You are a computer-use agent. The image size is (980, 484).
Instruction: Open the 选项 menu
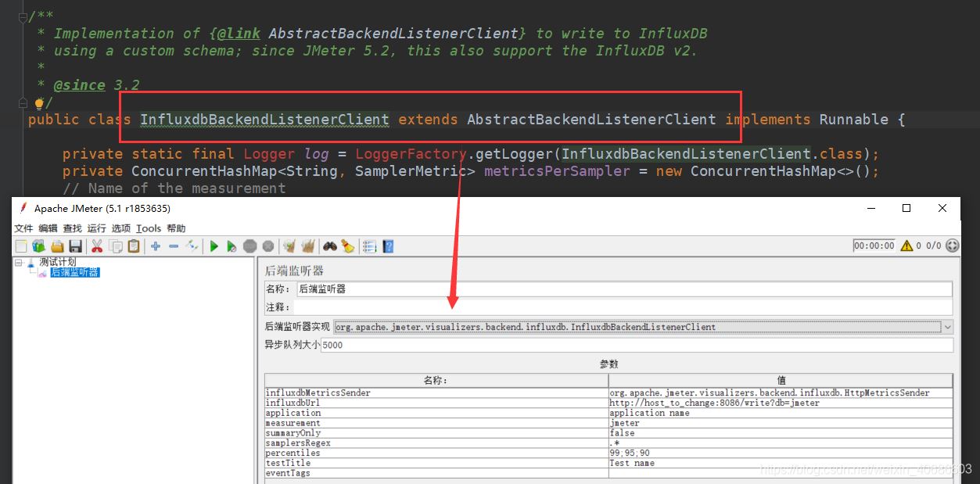coord(120,228)
